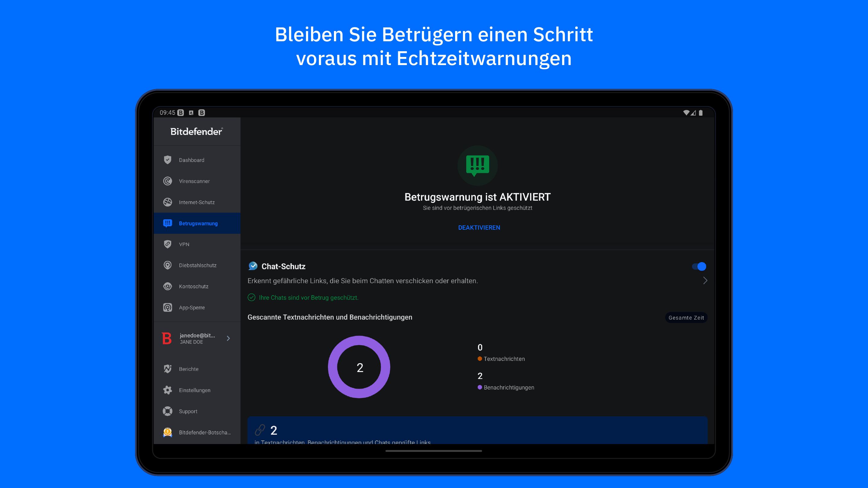
Task: Toggle the Chat-Schutz switch off
Action: point(699,266)
